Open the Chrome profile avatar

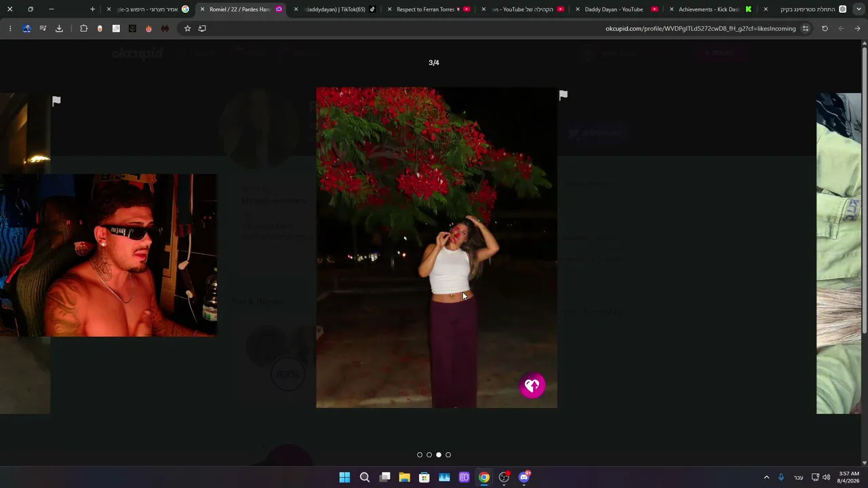26,28
